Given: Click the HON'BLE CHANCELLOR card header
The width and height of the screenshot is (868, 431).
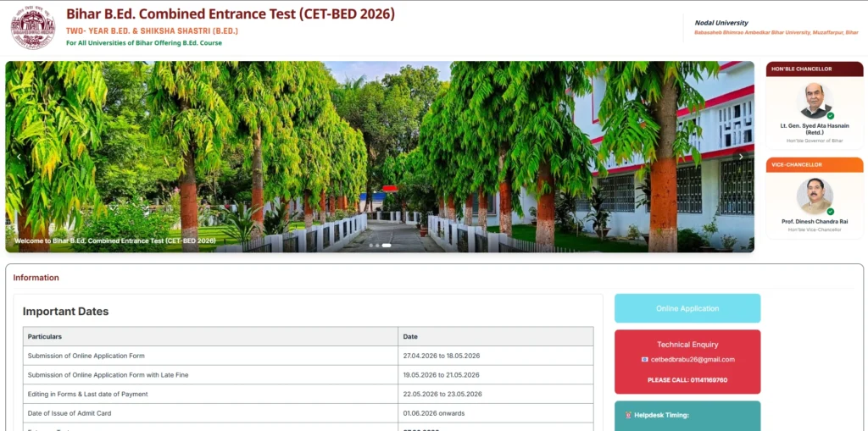Looking at the screenshot, I should pos(815,69).
